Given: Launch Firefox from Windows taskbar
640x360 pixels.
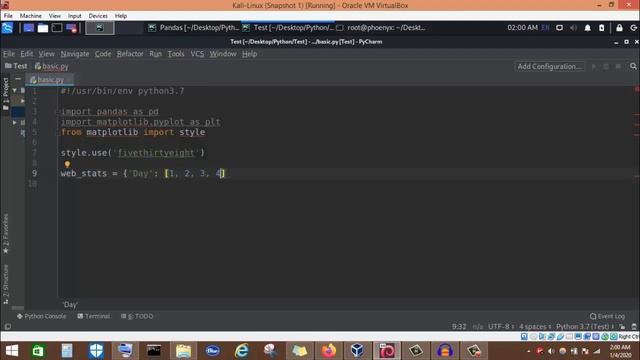Looking at the screenshot, I should 329,351.
